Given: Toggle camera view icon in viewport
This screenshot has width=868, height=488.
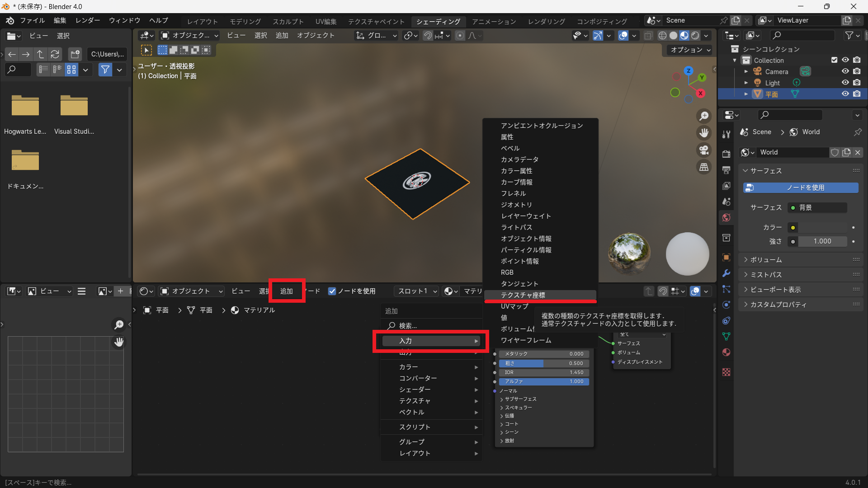Looking at the screenshot, I should (704, 150).
